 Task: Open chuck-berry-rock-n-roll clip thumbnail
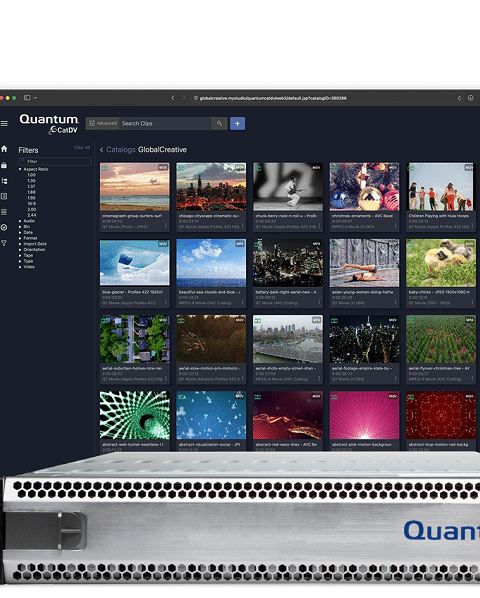[288, 186]
